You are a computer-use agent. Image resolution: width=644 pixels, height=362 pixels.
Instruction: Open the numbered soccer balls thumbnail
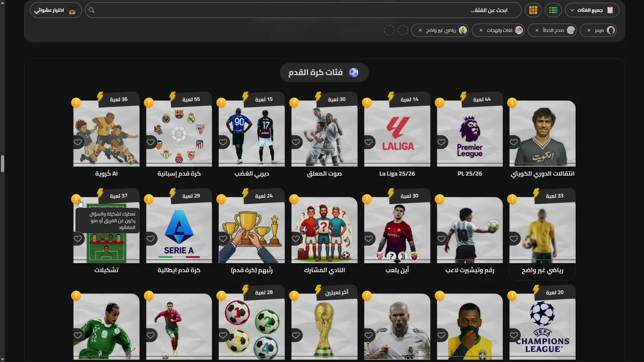(252, 326)
